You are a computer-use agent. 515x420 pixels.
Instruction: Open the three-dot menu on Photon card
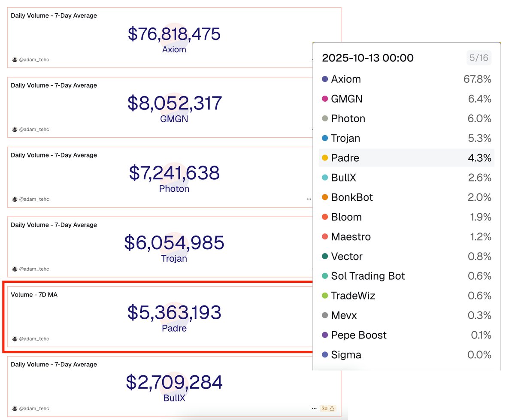309,199
